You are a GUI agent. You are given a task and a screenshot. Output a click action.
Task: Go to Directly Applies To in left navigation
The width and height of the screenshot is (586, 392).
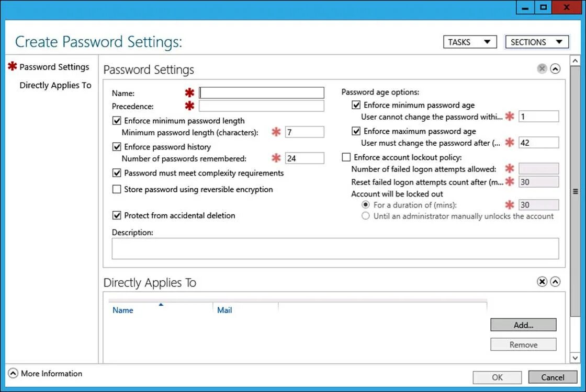click(x=55, y=86)
